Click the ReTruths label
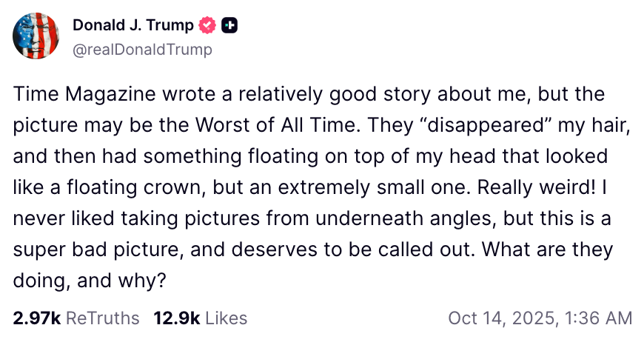Screen dimensions: 644x345 pyautogui.click(x=102, y=318)
